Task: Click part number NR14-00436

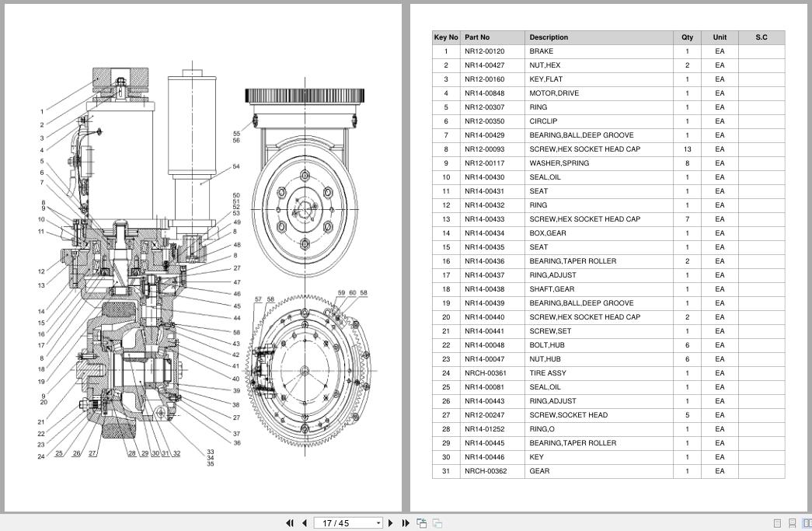Action: click(x=484, y=261)
